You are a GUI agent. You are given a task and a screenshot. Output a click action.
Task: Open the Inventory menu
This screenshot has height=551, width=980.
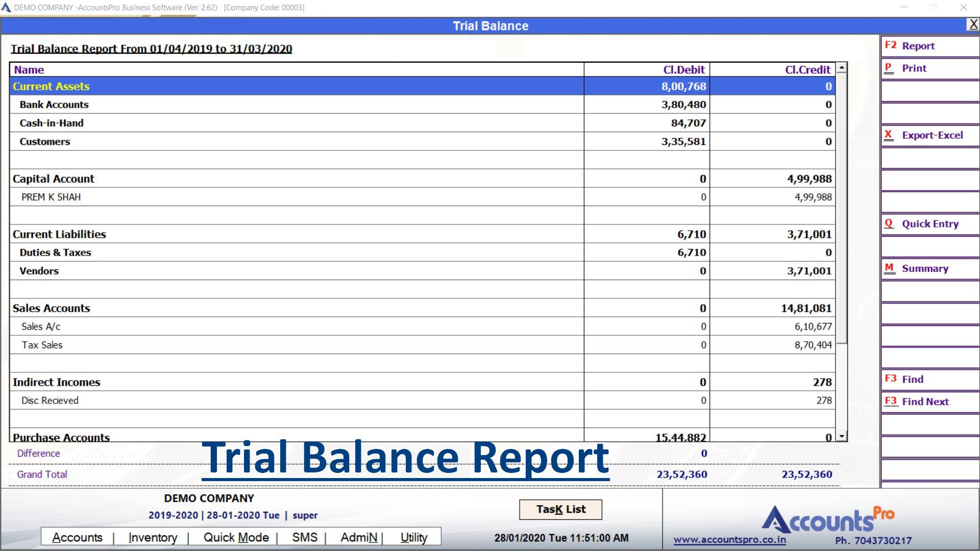point(153,538)
